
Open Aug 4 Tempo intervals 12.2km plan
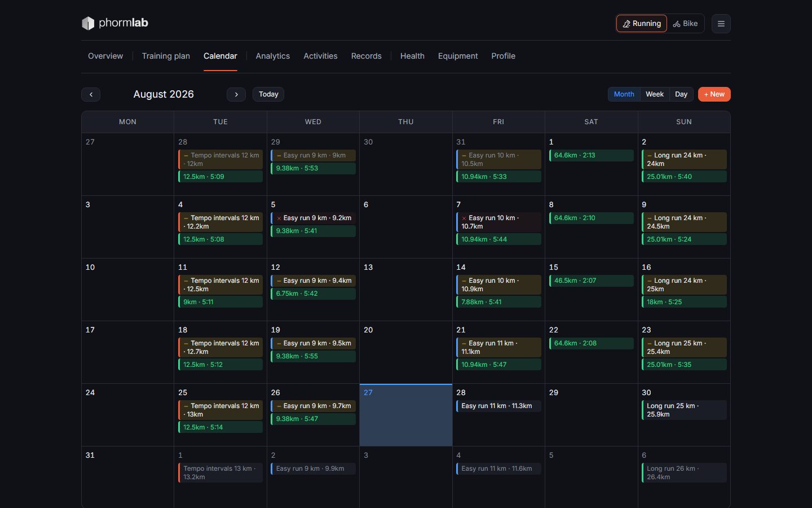tap(220, 222)
